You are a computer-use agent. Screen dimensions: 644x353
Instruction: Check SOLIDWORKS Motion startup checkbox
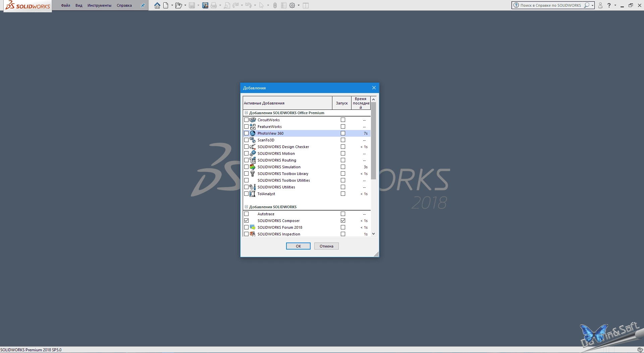343,153
